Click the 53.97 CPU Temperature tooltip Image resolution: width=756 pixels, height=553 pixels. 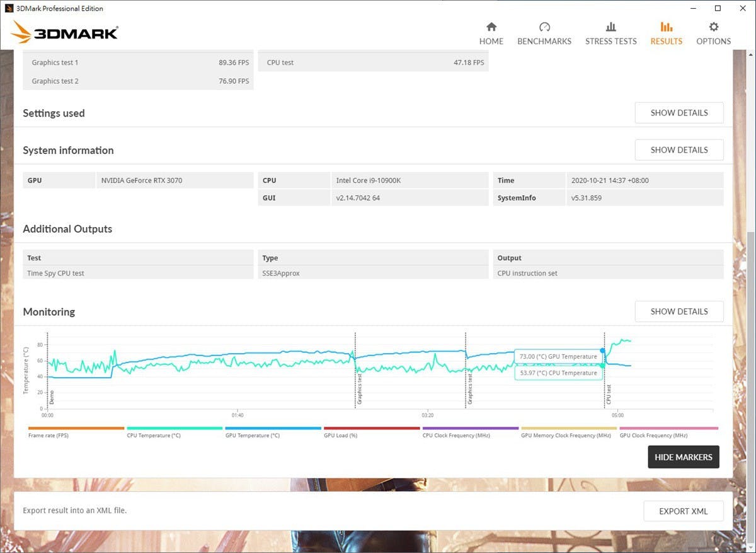point(558,373)
